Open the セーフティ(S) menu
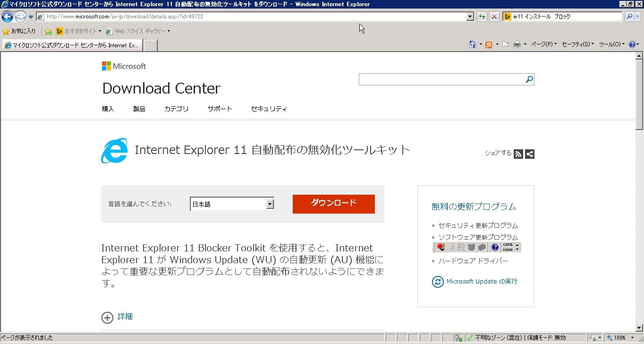The image size is (644, 344). 578,44
